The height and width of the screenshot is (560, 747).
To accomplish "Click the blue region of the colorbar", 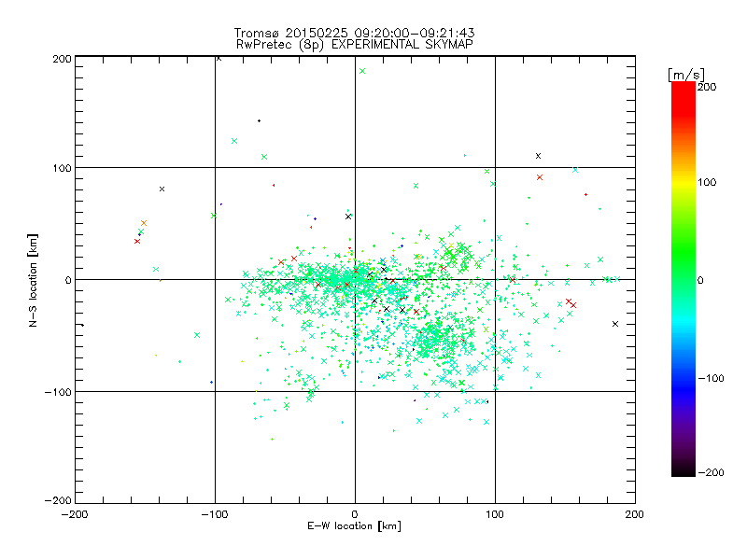I will (x=684, y=388).
